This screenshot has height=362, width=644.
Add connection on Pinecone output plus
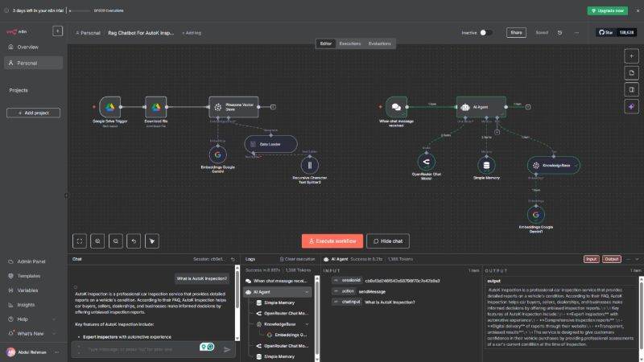[273, 107]
